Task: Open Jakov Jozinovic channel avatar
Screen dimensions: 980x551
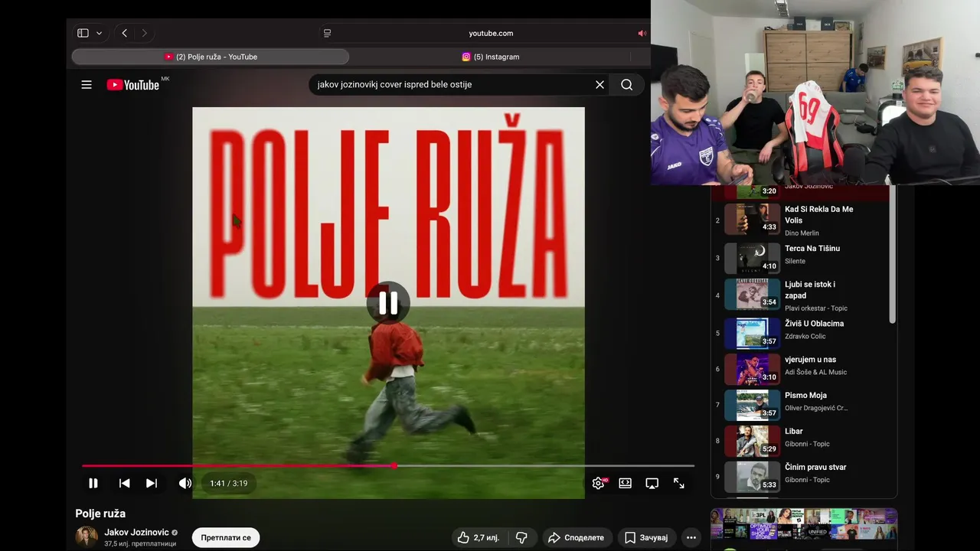Action: click(x=87, y=537)
